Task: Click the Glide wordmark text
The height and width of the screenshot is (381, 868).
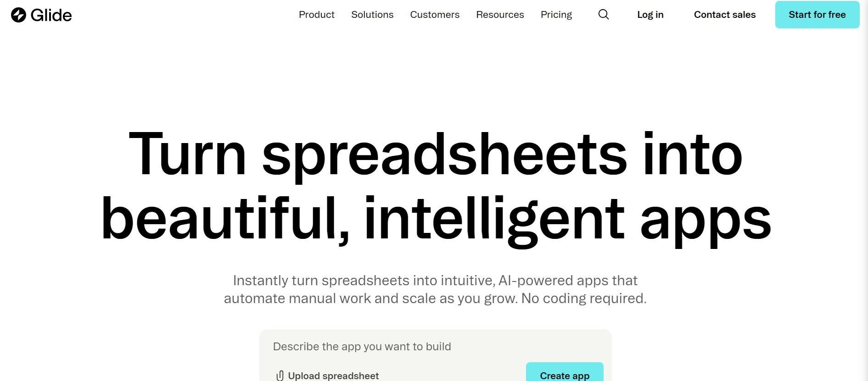Action: pyautogui.click(x=51, y=15)
